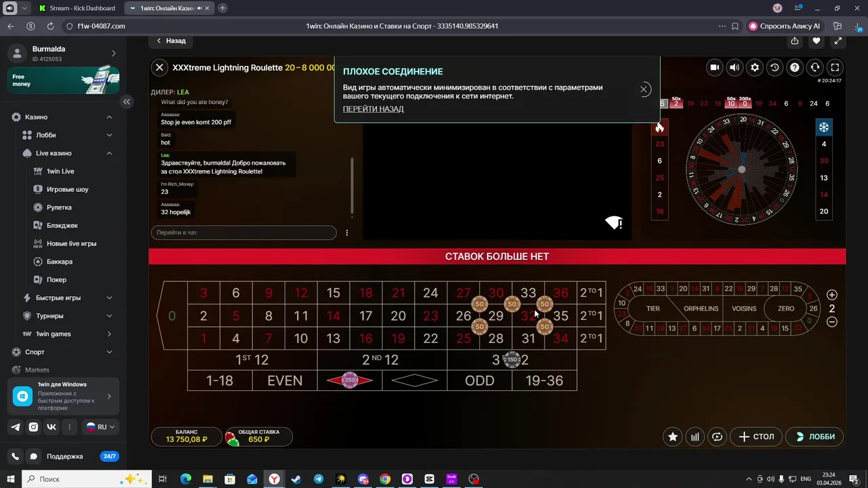This screenshot has width=868, height=488.
Task: Expand the Турниры section
Action: [109, 316]
